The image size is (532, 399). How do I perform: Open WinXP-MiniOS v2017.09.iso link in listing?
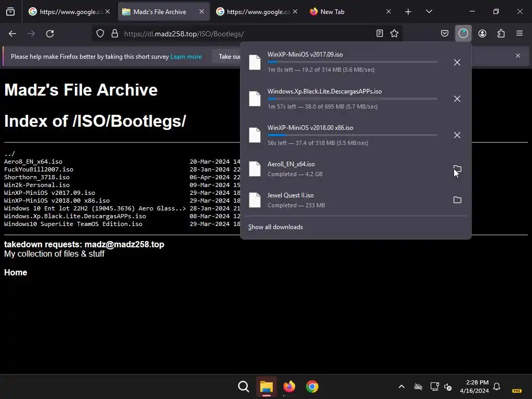coord(49,193)
